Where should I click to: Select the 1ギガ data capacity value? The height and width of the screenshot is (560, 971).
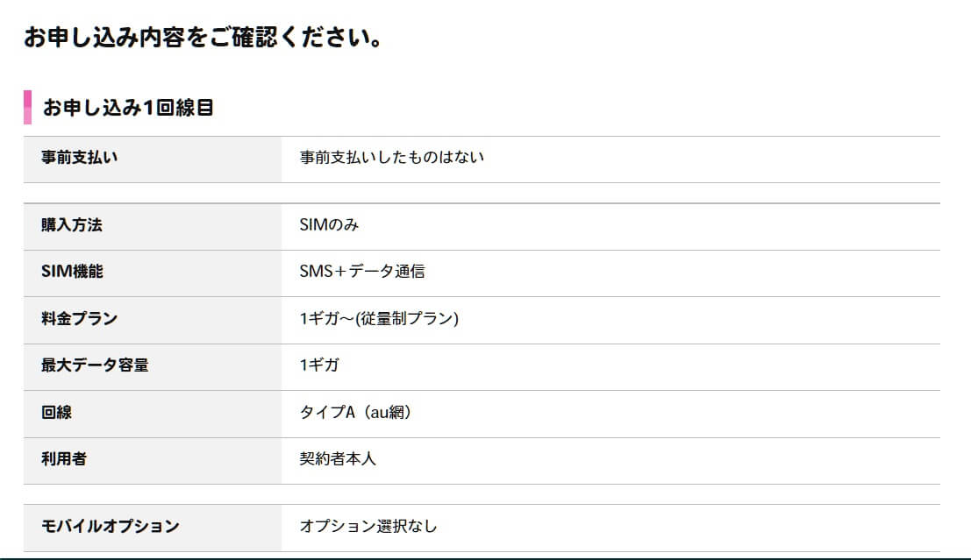[x=319, y=365]
